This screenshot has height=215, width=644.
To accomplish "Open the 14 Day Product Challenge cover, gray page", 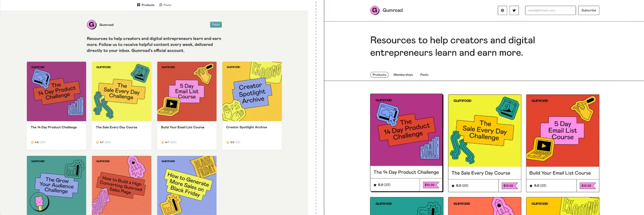I will [57, 91].
